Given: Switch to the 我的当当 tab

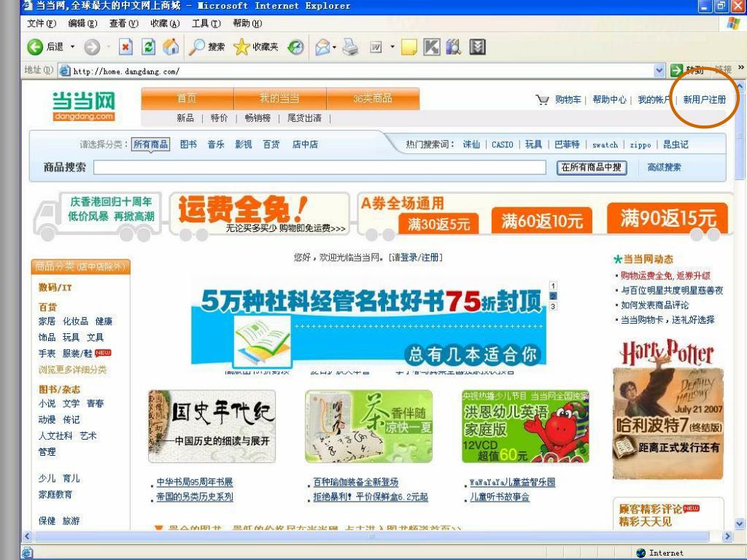Looking at the screenshot, I should click(279, 98).
